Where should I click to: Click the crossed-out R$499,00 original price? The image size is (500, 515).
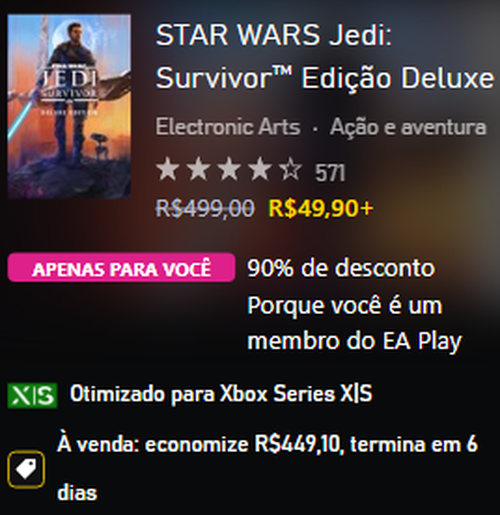tap(205, 208)
